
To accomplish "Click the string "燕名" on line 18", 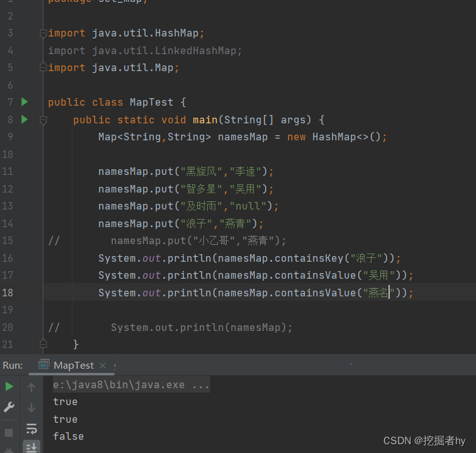I will point(378,293).
